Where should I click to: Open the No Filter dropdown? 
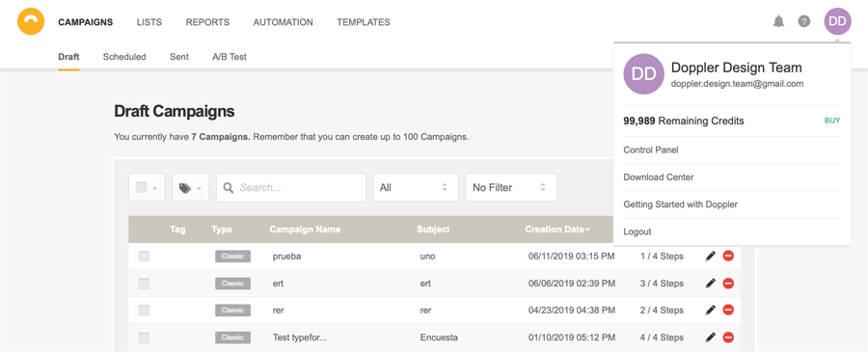(511, 188)
